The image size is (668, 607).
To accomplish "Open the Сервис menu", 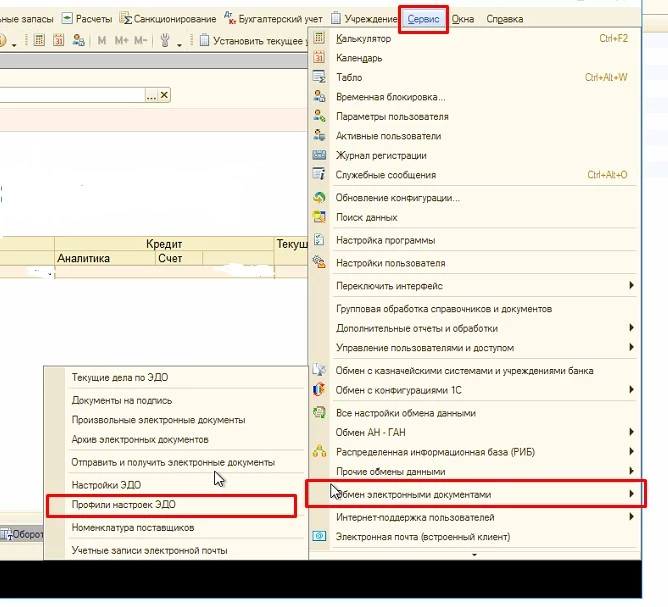I will tap(423, 19).
